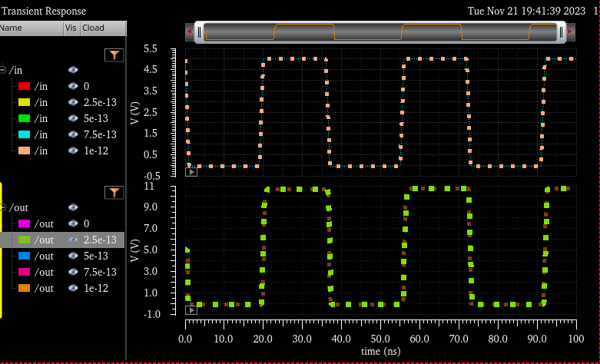Click the left grip handle of the zoom slider

point(200,31)
